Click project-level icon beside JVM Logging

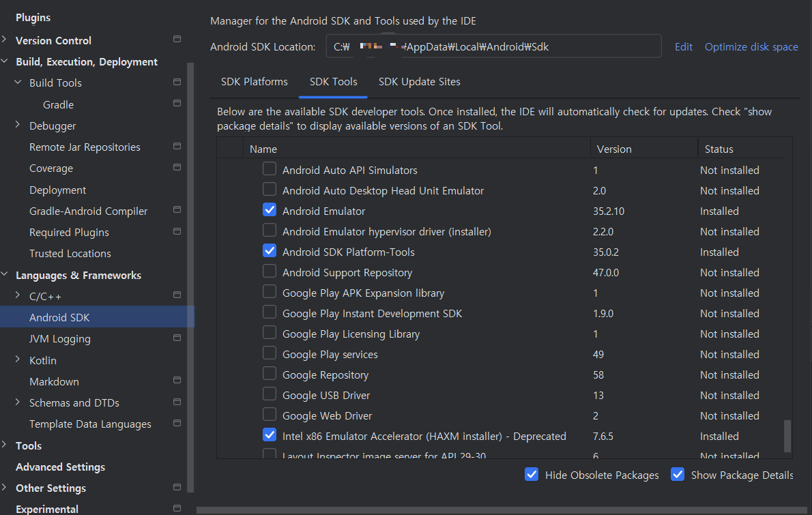click(x=177, y=338)
